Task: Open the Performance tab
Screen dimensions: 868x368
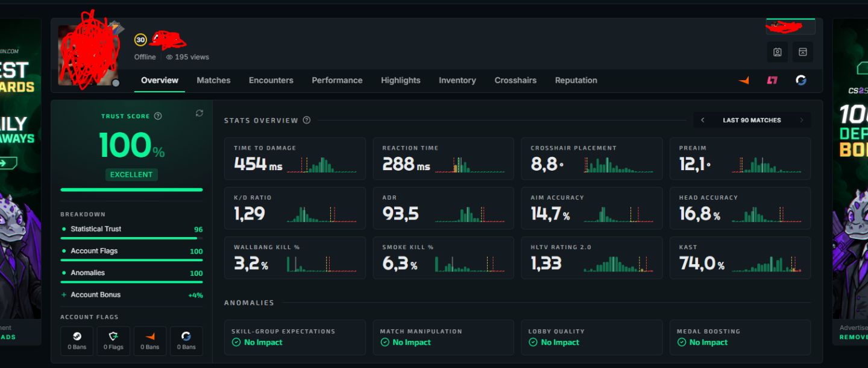Action: click(x=337, y=80)
